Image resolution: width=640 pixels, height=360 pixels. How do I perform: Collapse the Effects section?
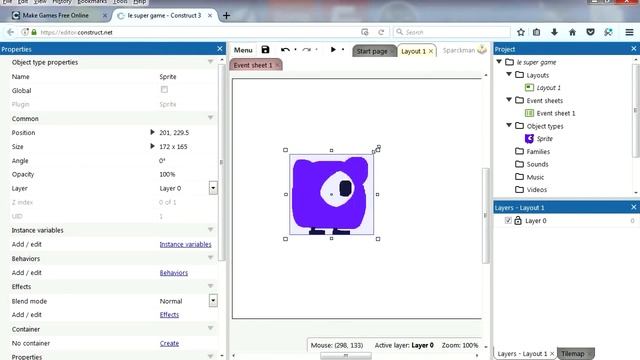point(210,286)
